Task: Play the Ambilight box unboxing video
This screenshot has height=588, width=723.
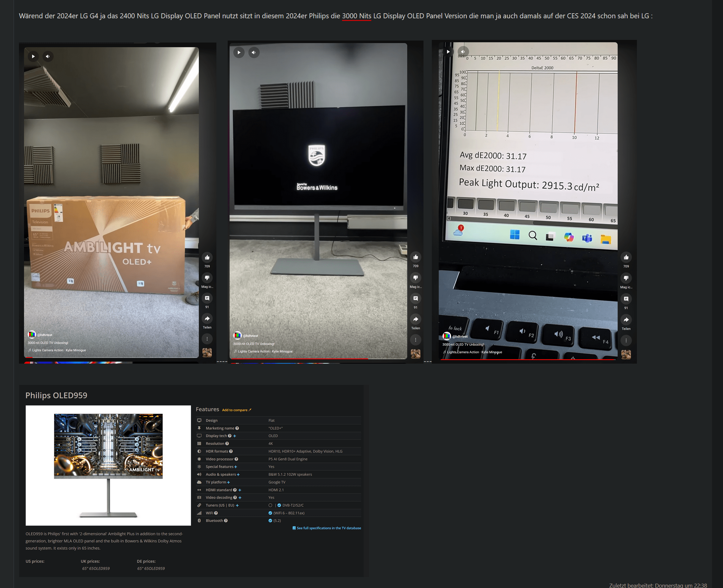Action: [x=33, y=56]
